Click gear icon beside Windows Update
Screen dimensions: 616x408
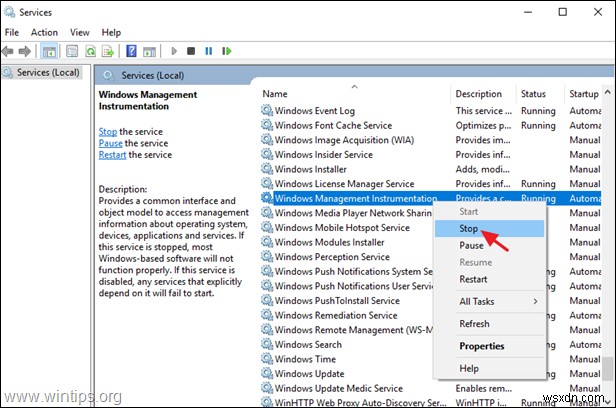[x=267, y=373]
